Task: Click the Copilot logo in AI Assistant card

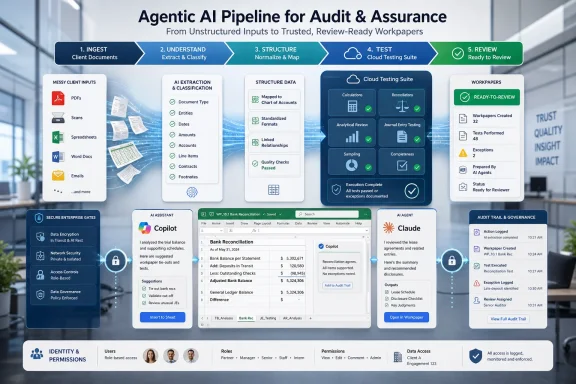Action: (144, 228)
